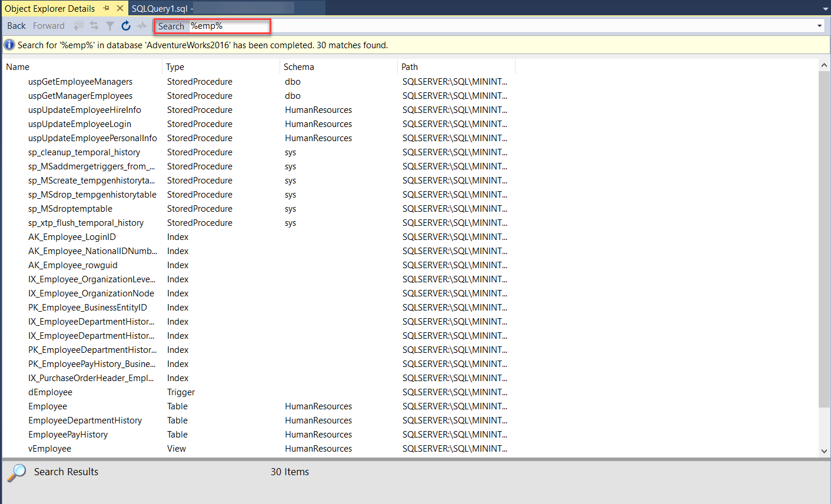Close the Object Explorer Details tab
The image size is (831, 504).
pos(120,8)
